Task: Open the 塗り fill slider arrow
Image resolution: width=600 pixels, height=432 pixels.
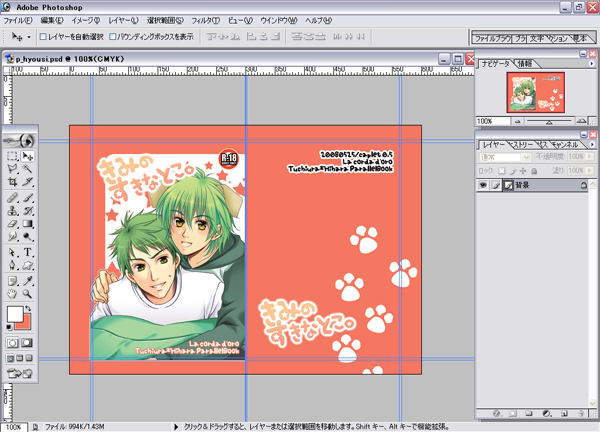Action: (x=590, y=171)
